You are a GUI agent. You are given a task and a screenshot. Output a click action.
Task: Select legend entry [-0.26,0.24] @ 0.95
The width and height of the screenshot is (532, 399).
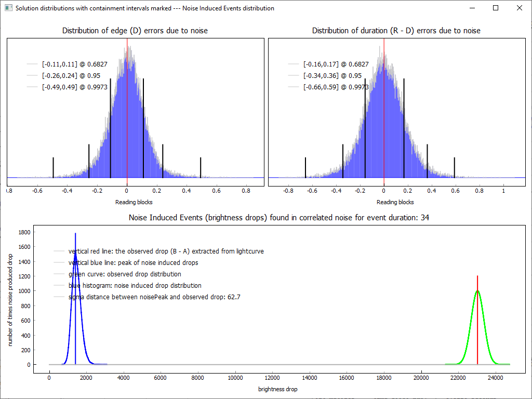tap(71, 76)
